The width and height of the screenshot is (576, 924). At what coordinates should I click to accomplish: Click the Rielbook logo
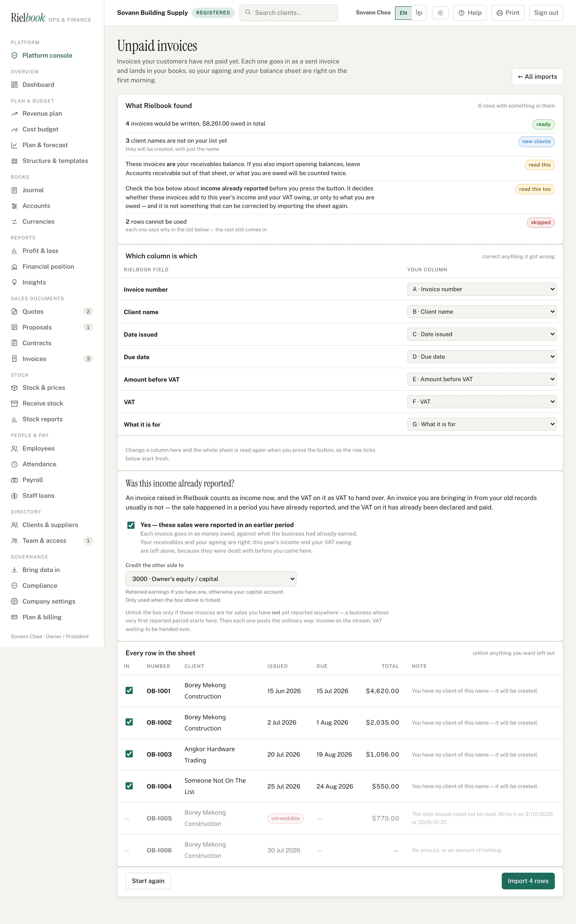click(x=28, y=18)
